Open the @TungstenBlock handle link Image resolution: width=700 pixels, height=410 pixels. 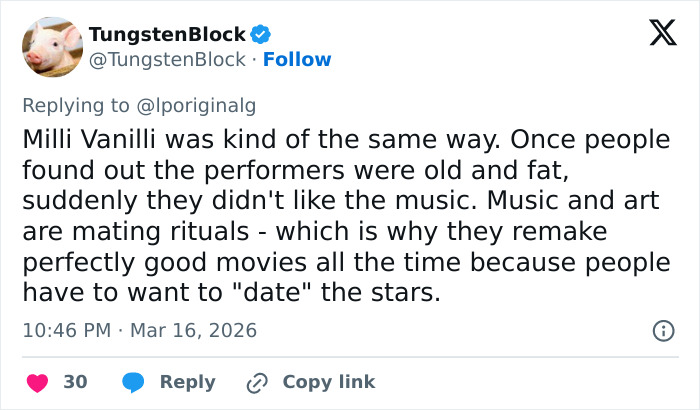[167, 60]
